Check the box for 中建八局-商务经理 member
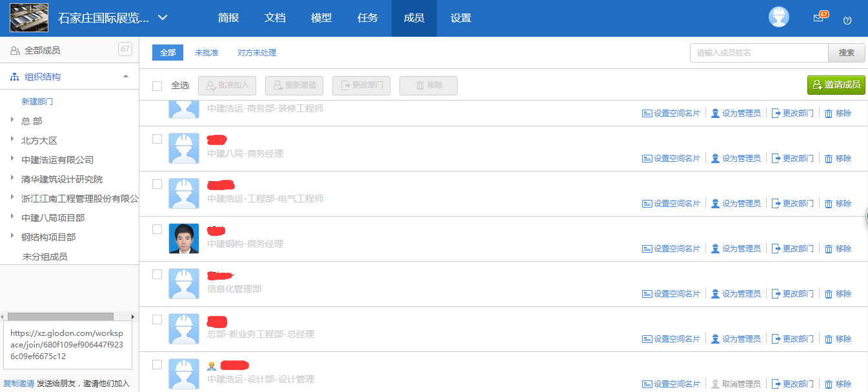Screen dimensions: 868x392 tap(157, 139)
